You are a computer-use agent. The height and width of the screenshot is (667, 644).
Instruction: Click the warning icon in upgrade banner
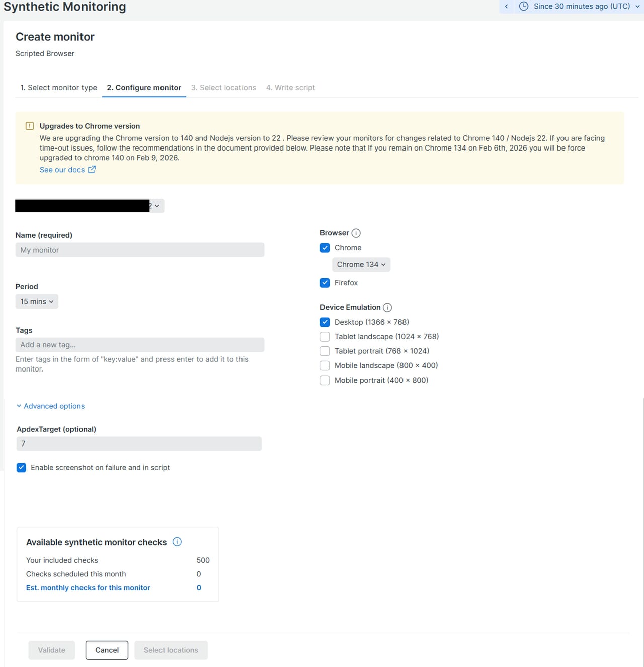pyautogui.click(x=30, y=126)
